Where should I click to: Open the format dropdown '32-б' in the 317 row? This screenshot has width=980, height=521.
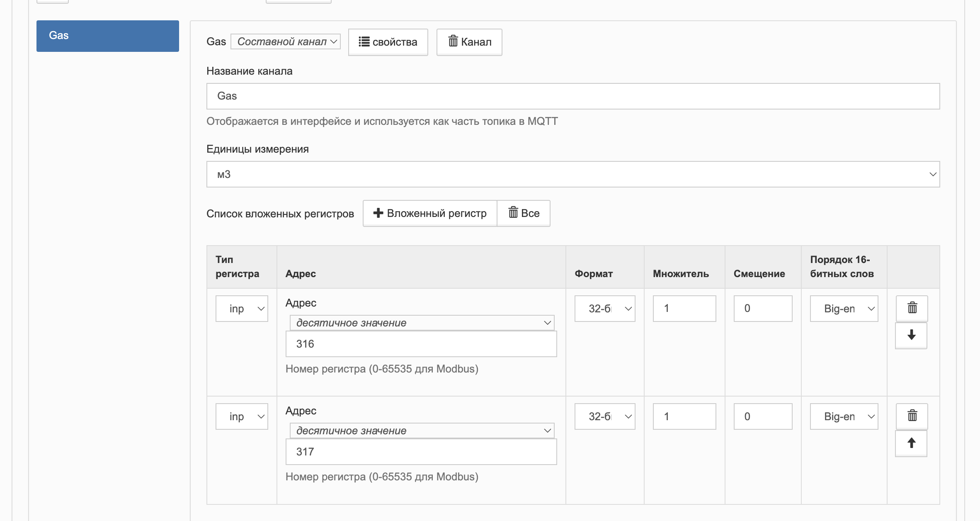[x=605, y=416]
